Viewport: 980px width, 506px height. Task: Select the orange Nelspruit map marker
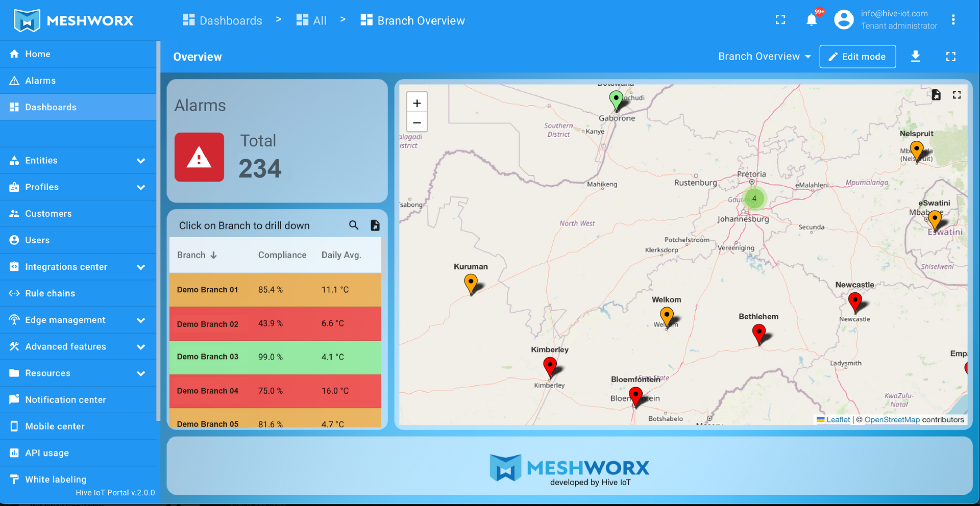(x=917, y=151)
